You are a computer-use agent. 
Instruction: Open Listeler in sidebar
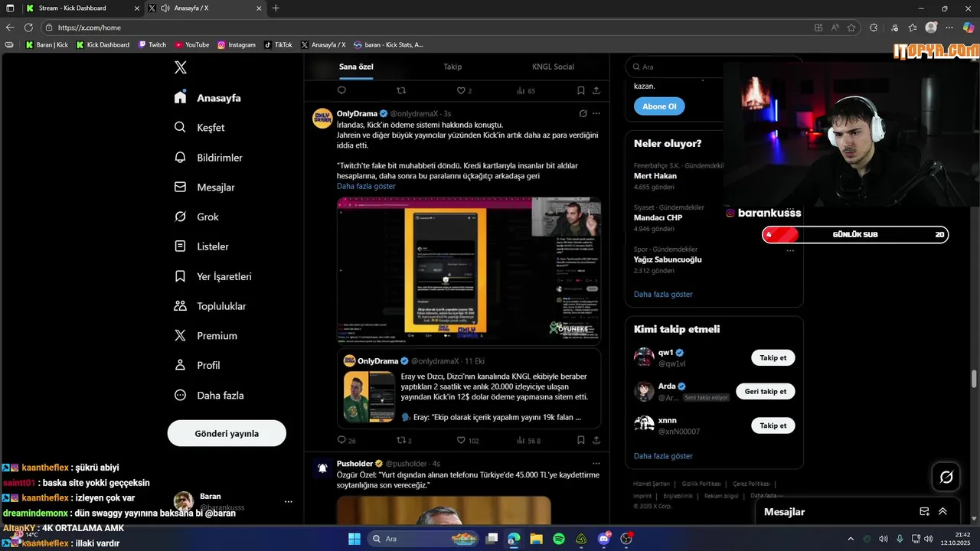(202, 246)
